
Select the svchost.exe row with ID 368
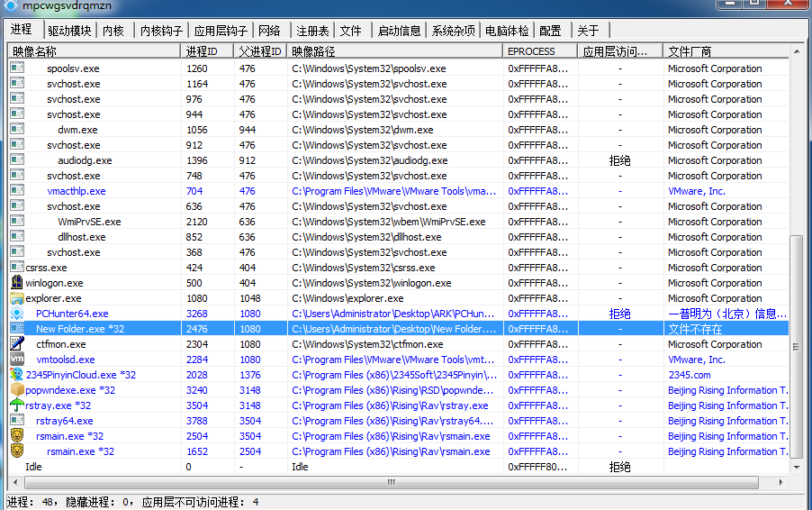[398, 252]
